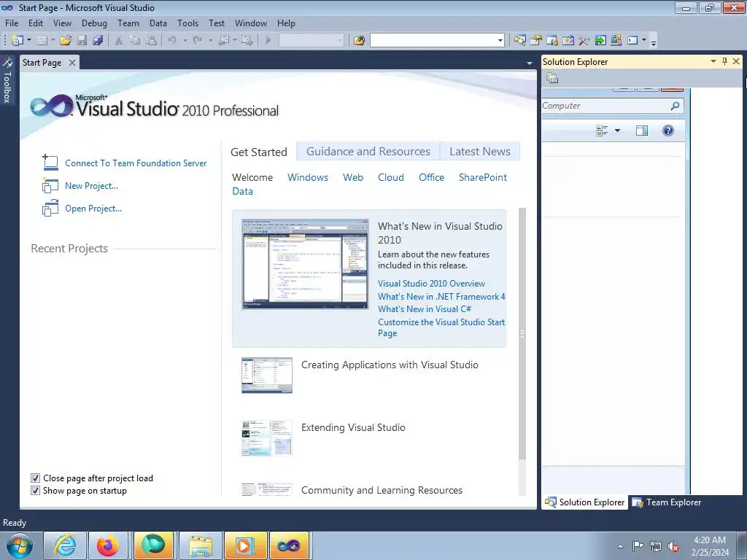Click the Open Project... link
The width and height of the screenshot is (747, 560).
pyautogui.click(x=93, y=209)
